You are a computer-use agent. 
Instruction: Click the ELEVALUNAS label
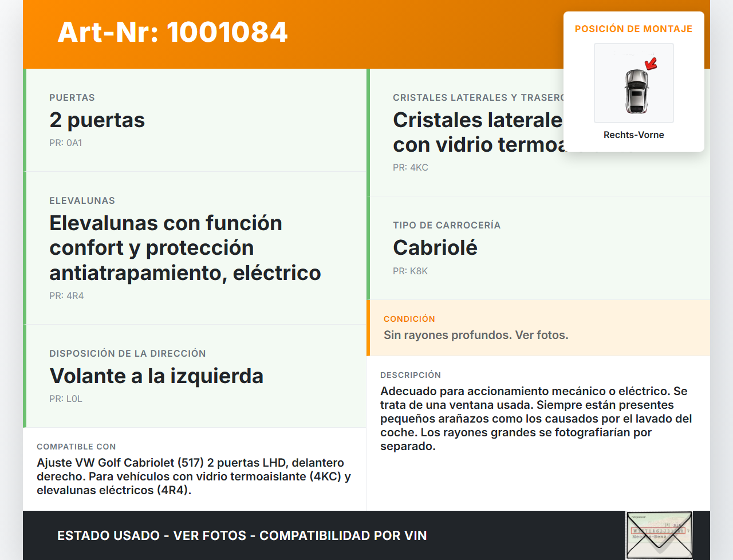click(x=82, y=200)
